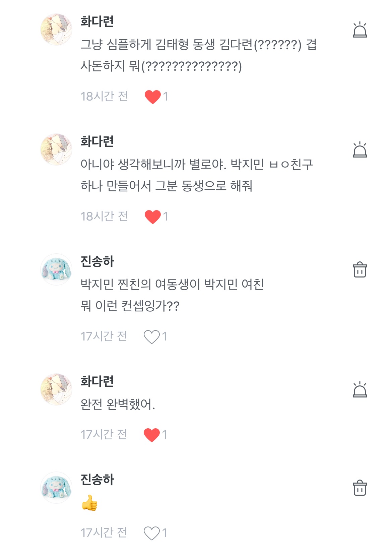Report 화다련's comment starting with 아니야
Viewport: 392px width, 560px height.
pos(360,150)
